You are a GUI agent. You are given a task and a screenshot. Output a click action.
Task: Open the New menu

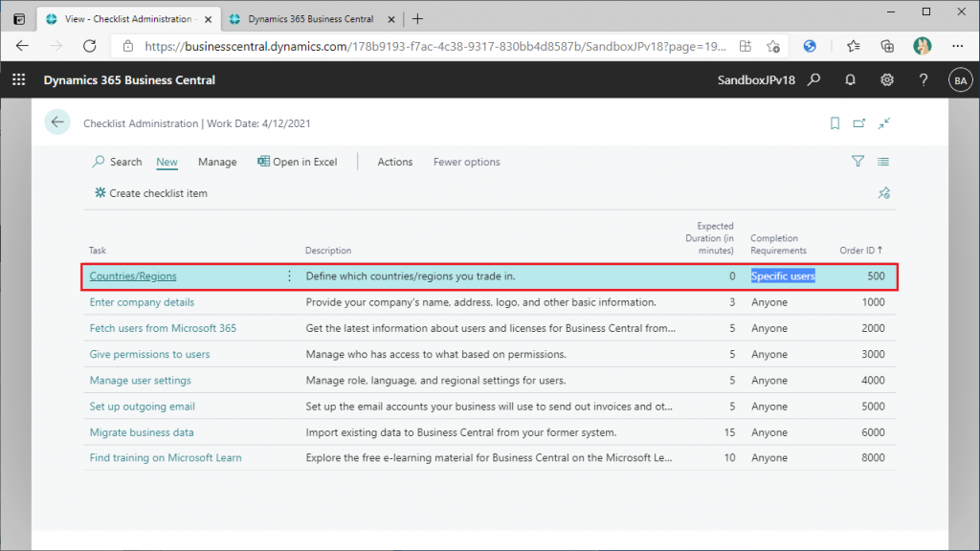point(167,162)
